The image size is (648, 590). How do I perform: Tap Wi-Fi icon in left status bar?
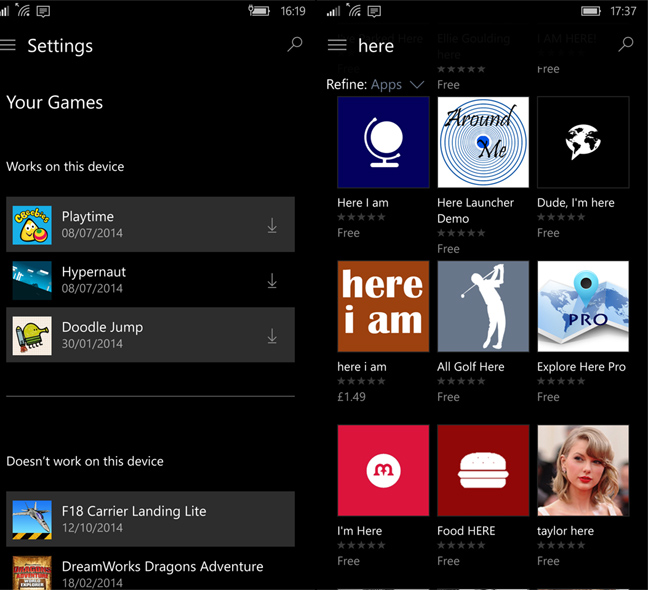(x=23, y=10)
